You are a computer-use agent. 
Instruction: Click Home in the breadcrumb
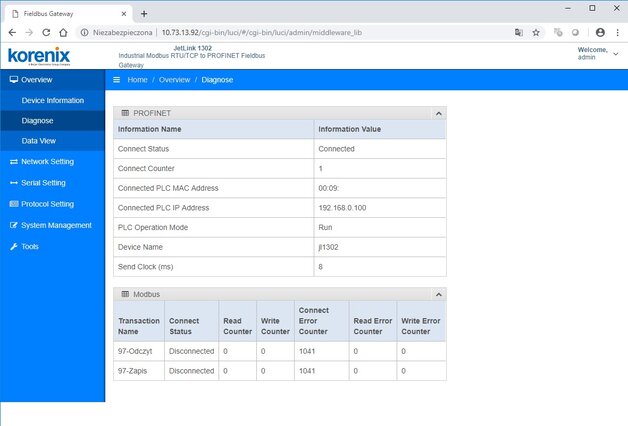[x=138, y=79]
